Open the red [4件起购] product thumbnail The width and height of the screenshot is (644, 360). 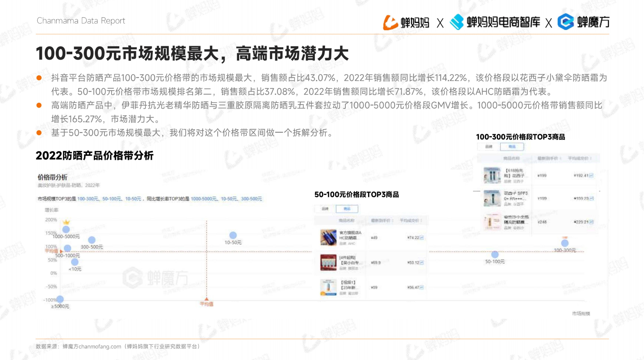pos(328,263)
